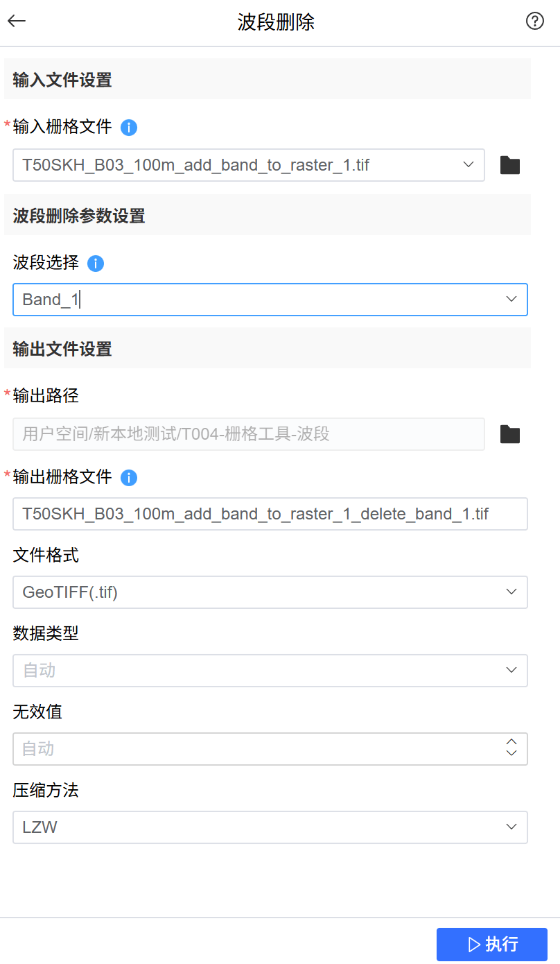Click the back arrow icon

(17, 21)
